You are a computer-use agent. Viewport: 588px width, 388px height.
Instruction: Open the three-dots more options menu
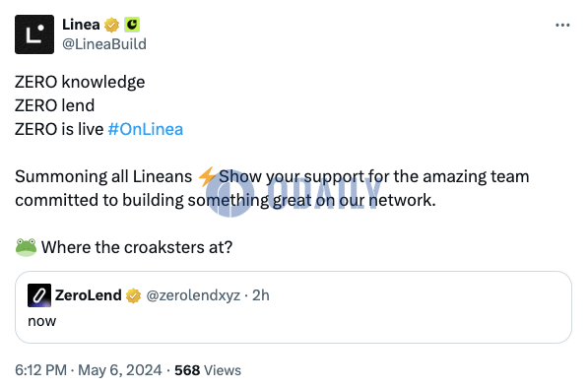562,26
